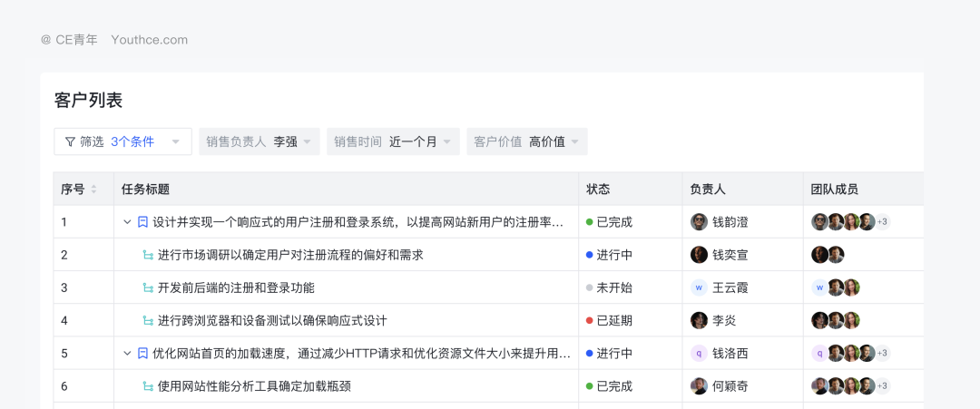The height and width of the screenshot is (409, 980).
Task: Open task 开发前后端的注册和登录功能
Action: (236, 287)
